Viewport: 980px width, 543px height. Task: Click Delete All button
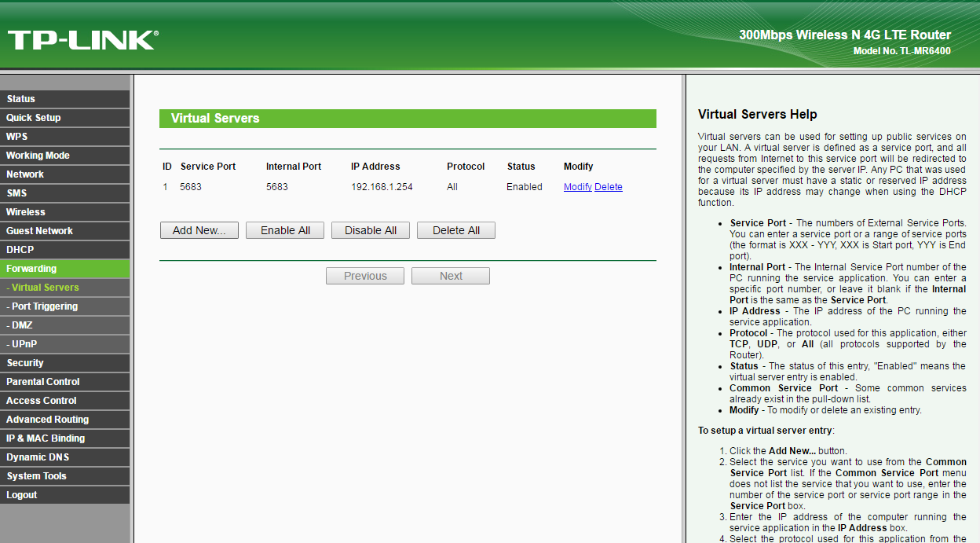click(x=456, y=230)
